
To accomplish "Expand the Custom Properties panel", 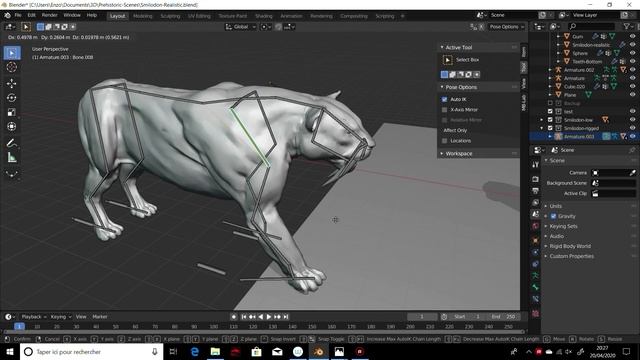I will [x=546, y=256].
